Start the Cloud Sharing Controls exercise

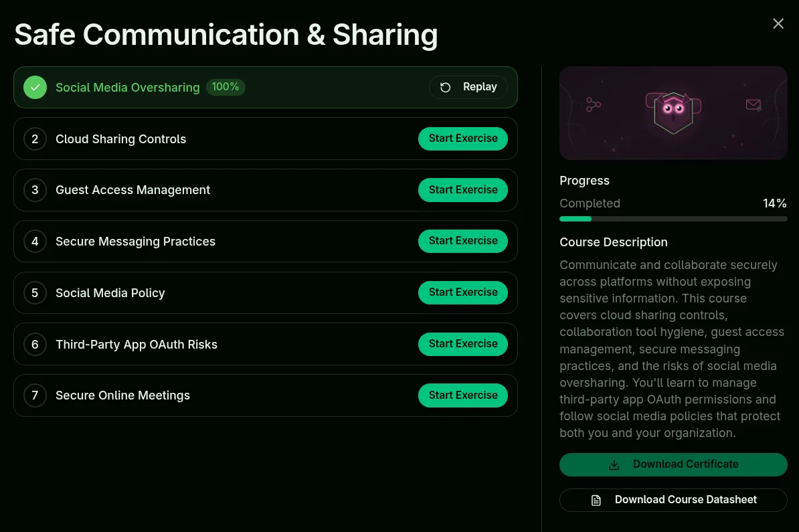pyautogui.click(x=462, y=139)
